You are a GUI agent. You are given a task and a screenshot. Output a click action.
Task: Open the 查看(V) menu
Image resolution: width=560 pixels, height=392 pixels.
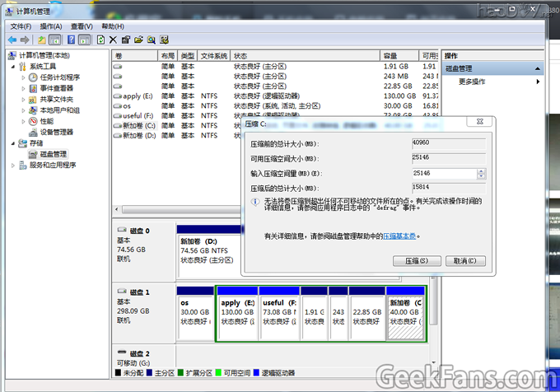pos(82,26)
